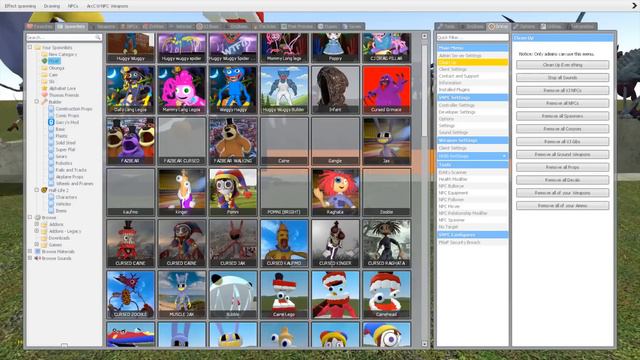Select the CURSED KAUFMO spawn icon
The image size is (640, 360).
coord(284,243)
